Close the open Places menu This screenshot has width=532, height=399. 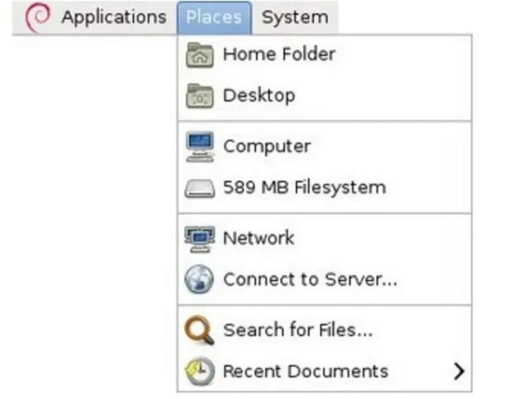[x=214, y=18]
